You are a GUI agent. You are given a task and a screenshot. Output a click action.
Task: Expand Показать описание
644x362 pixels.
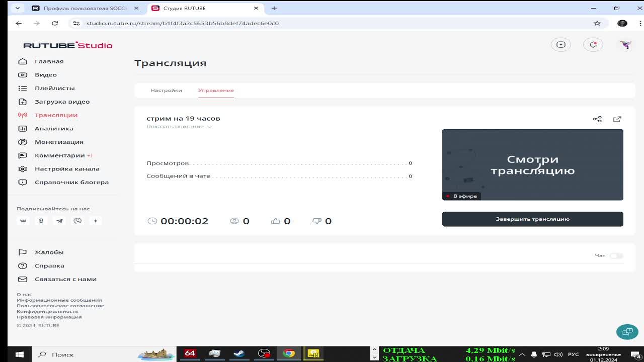[179, 127]
